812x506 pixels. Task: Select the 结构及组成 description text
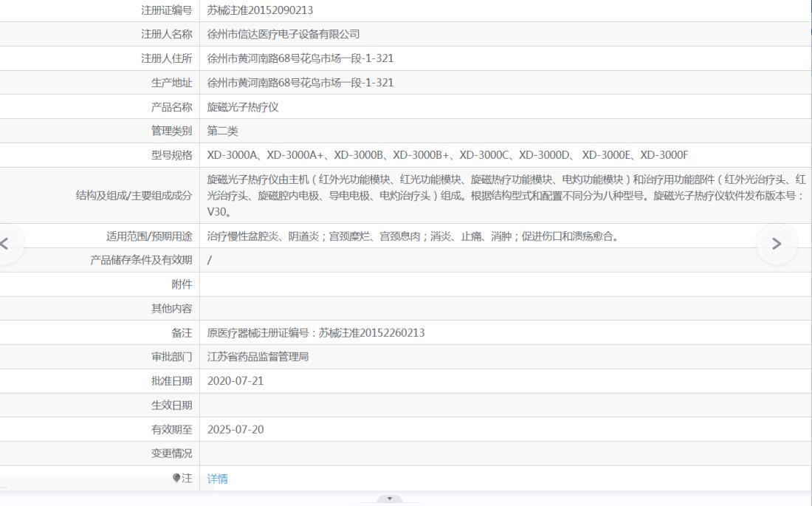point(506,196)
